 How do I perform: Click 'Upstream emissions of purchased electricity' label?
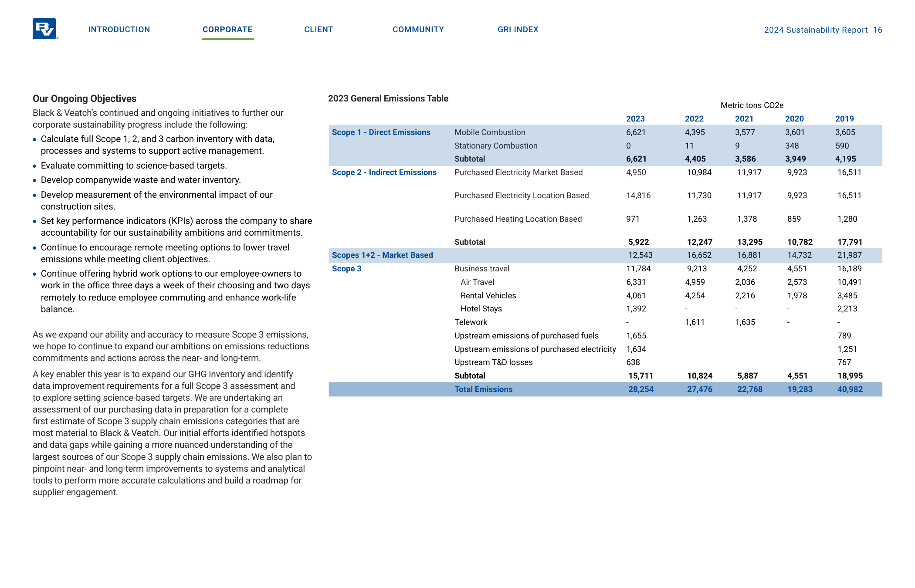(x=535, y=349)
